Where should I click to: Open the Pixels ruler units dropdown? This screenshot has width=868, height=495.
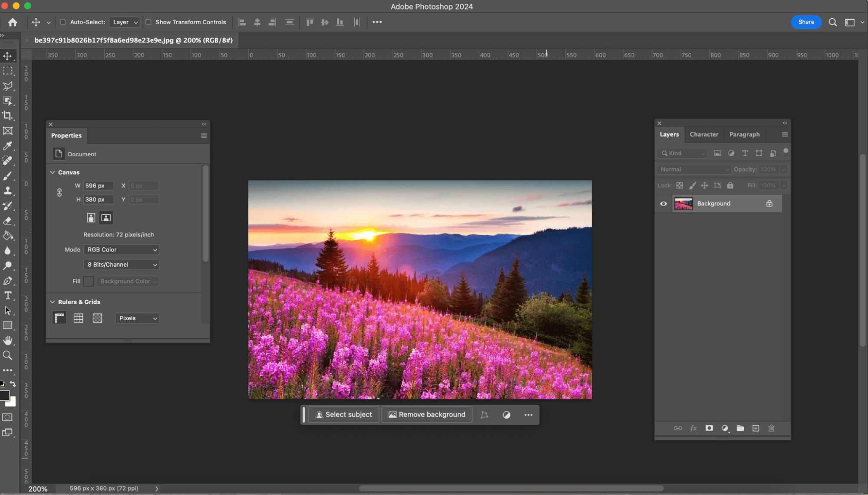tap(137, 318)
